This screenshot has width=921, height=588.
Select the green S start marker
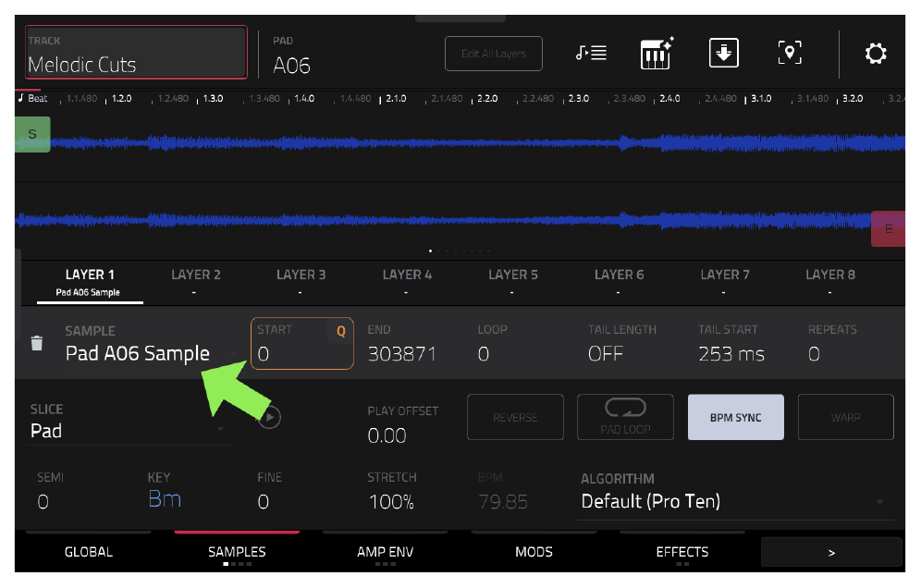[32, 134]
